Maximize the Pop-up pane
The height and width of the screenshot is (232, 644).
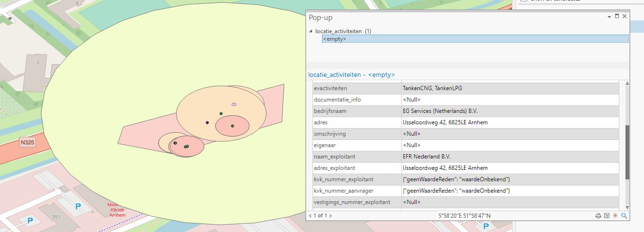617,16
